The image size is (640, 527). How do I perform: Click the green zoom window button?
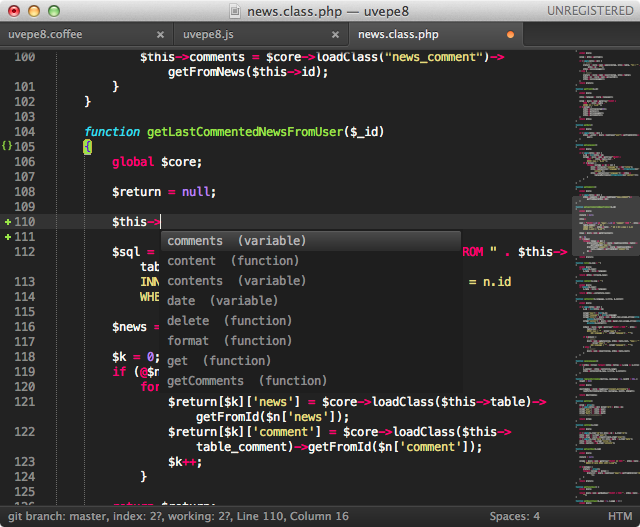pyautogui.click(x=54, y=11)
